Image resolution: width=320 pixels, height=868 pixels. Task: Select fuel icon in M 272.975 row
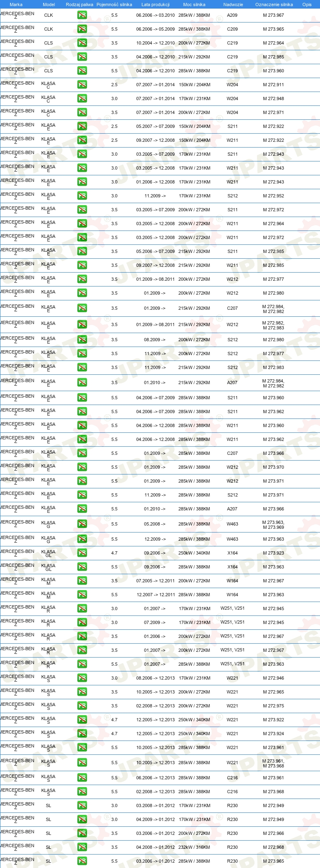point(82,706)
